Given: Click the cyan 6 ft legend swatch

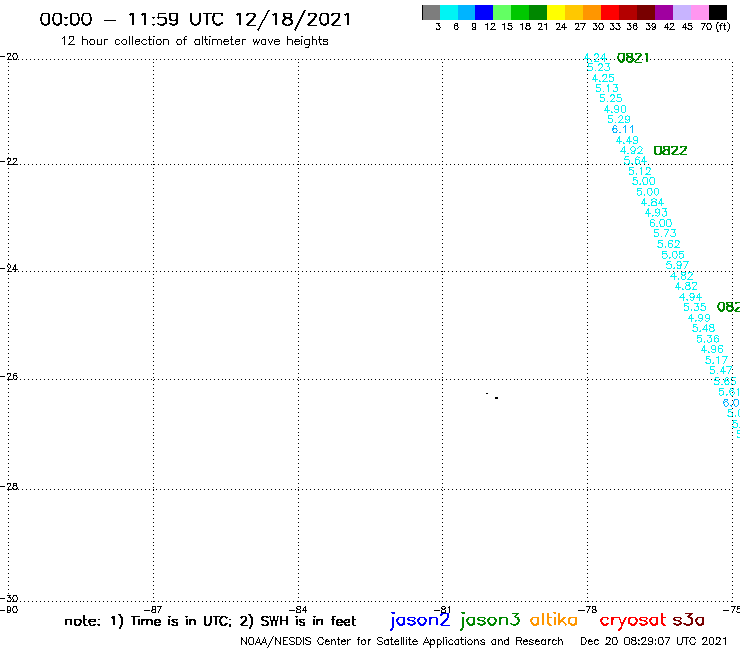Looking at the screenshot, I should [x=449, y=12].
